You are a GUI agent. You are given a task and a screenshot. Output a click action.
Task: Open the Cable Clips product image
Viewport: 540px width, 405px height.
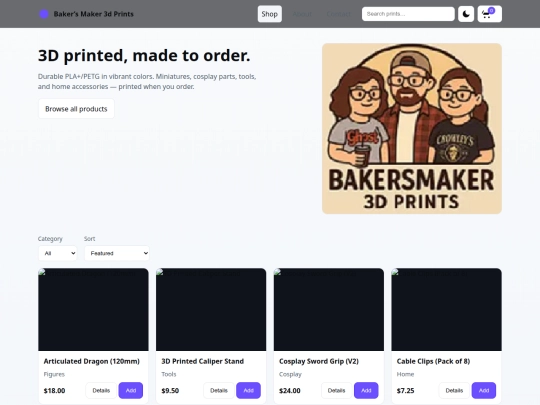click(447, 310)
